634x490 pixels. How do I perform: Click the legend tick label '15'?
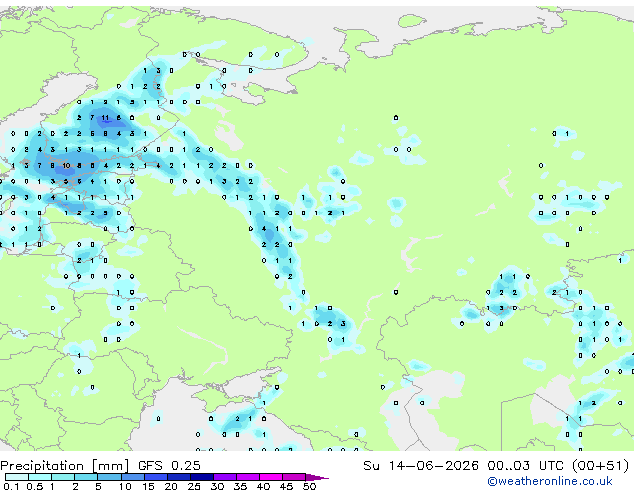(x=148, y=486)
